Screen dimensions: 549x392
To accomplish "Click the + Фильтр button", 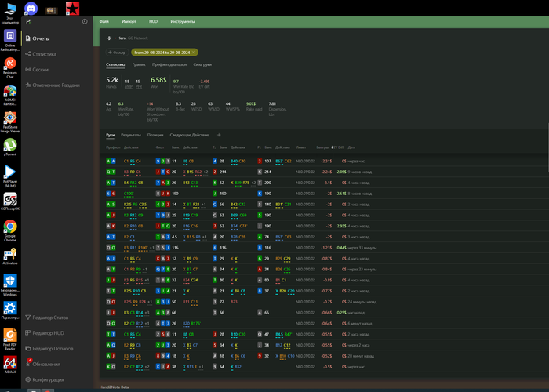I will [117, 53].
